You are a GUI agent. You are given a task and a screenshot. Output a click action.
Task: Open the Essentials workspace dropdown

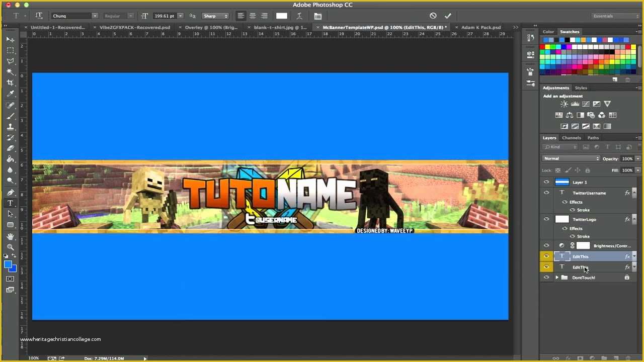tap(616, 16)
